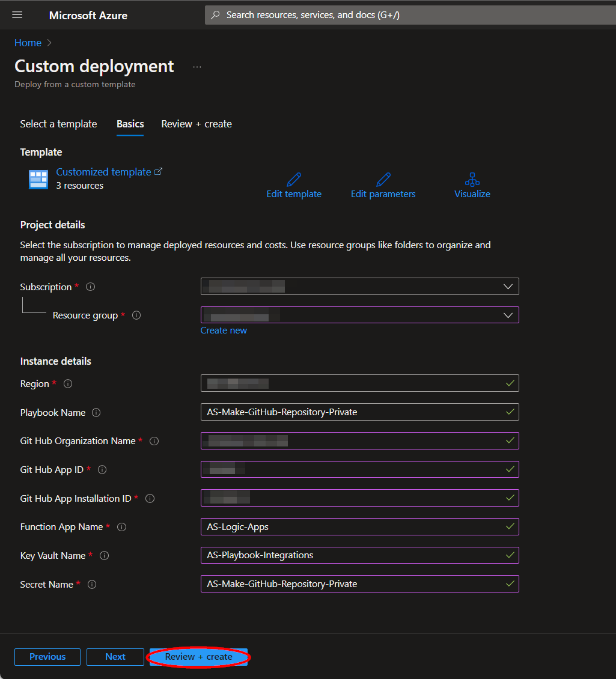Select the Basics tab
This screenshot has width=616, height=679.
tap(130, 124)
